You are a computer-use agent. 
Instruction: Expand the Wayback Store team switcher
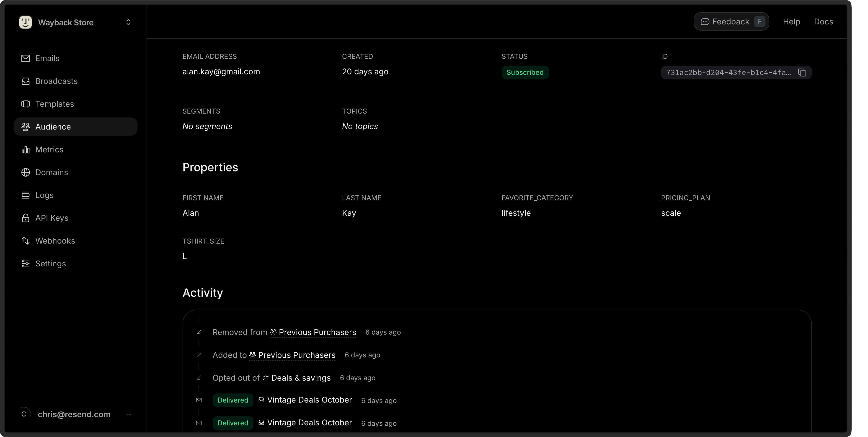(x=128, y=22)
